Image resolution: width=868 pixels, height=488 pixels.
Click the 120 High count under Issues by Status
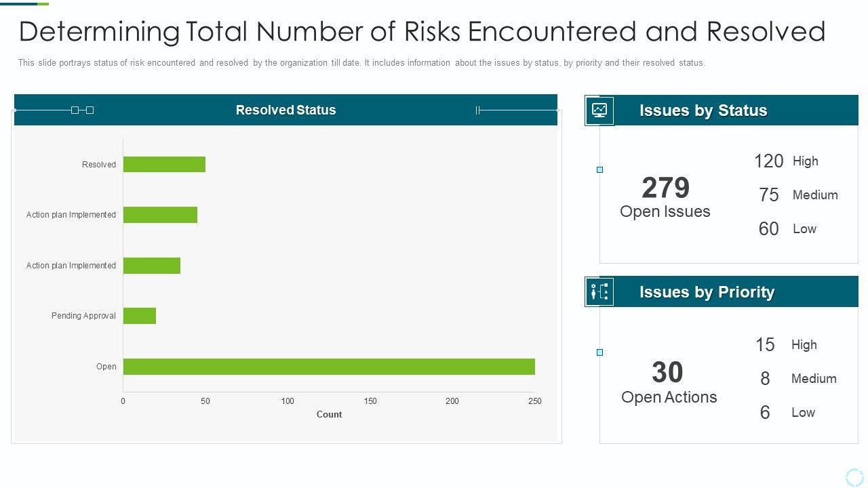[768, 161]
